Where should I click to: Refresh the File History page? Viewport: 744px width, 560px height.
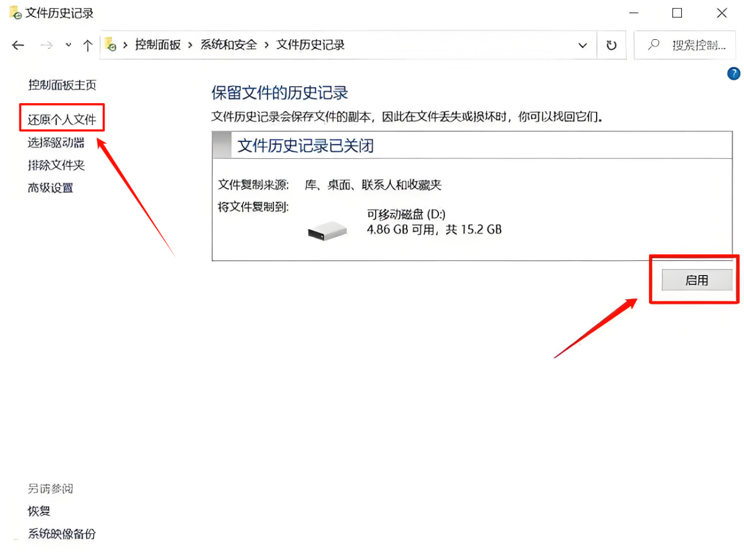[x=611, y=45]
